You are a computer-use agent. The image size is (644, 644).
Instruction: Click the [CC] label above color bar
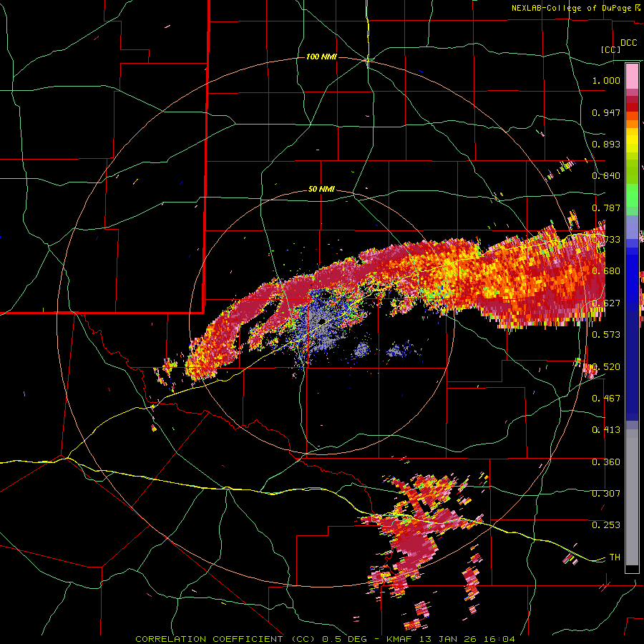[x=610, y=49]
